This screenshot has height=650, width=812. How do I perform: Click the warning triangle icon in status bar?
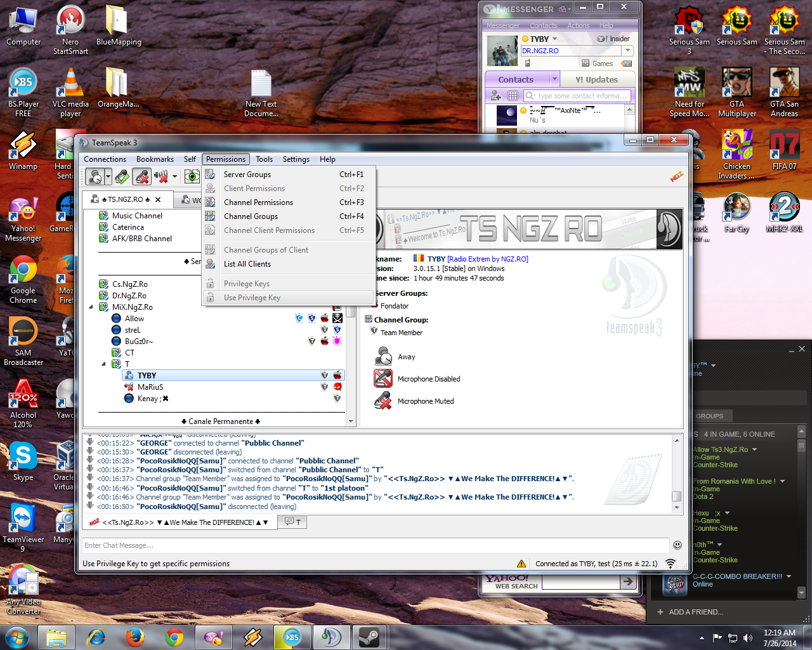pyautogui.click(x=521, y=564)
